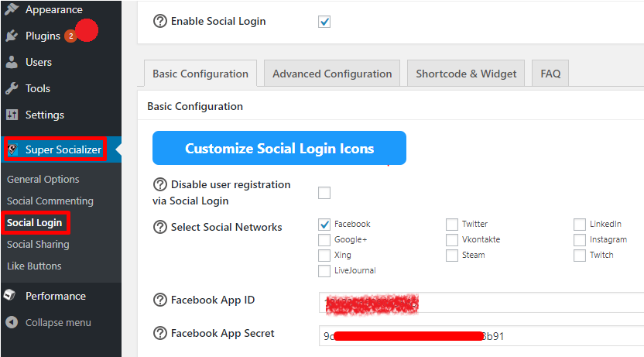This screenshot has width=644, height=357.
Task: Click the Basic Configuration section heading
Action: (x=195, y=106)
